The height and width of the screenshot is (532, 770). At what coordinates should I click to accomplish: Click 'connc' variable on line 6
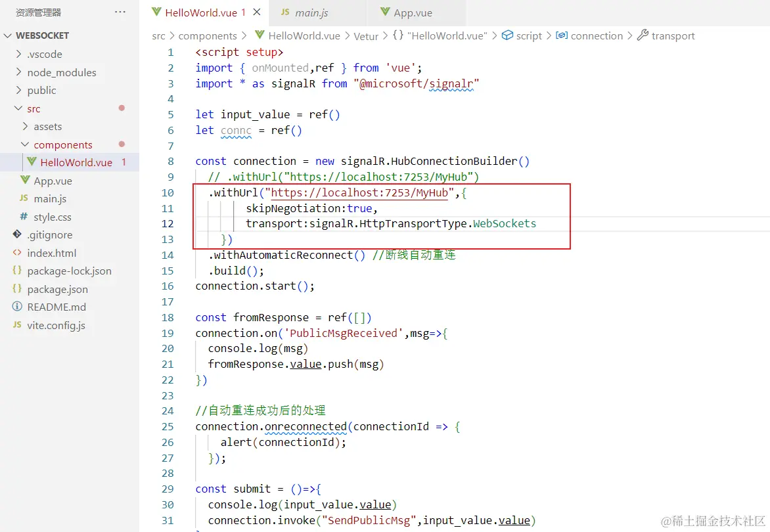(x=236, y=131)
